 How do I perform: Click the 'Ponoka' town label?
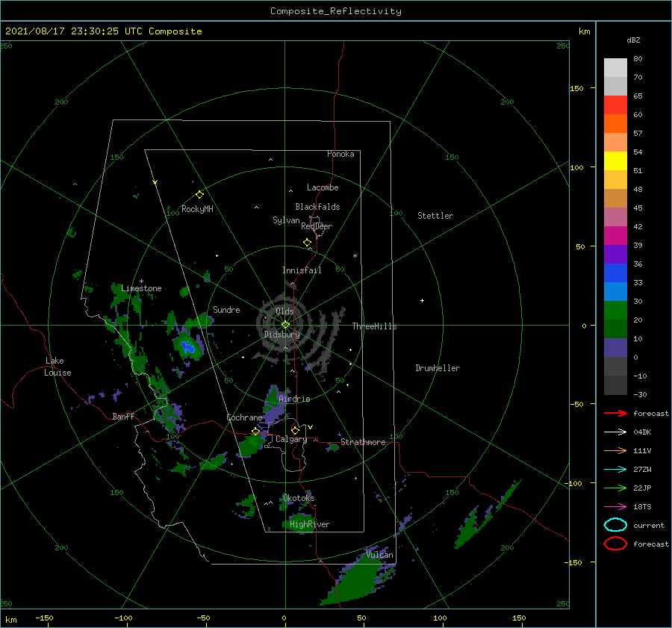[x=340, y=154]
